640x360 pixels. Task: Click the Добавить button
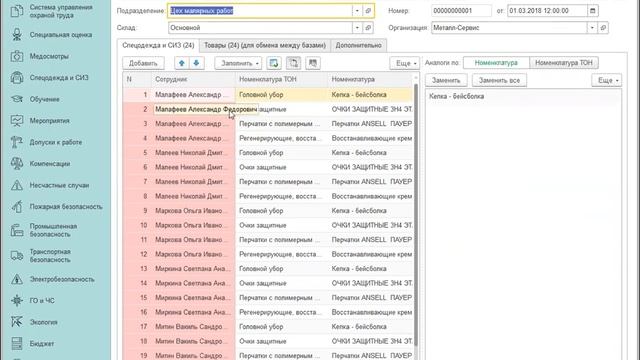143,63
